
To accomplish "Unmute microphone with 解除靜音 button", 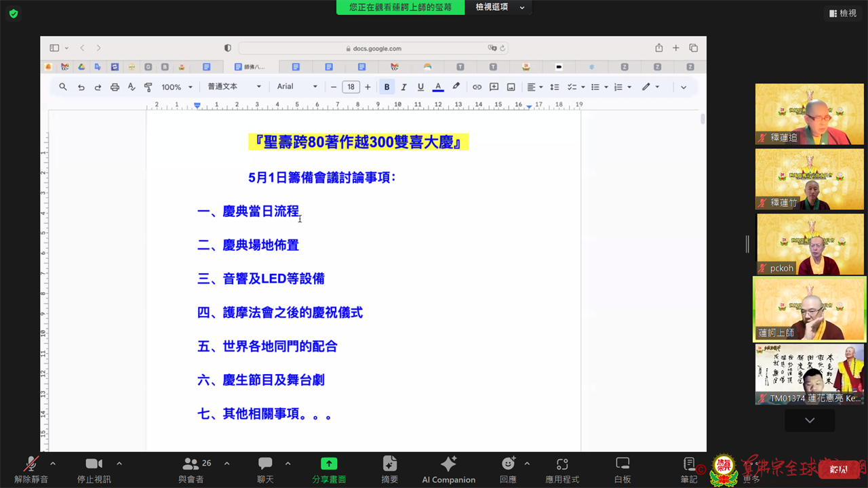I will [31, 469].
